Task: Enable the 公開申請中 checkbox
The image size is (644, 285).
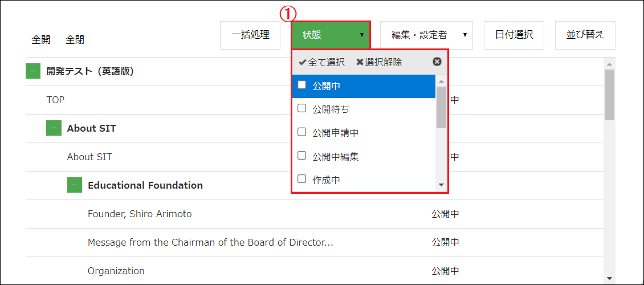Action: point(302,132)
